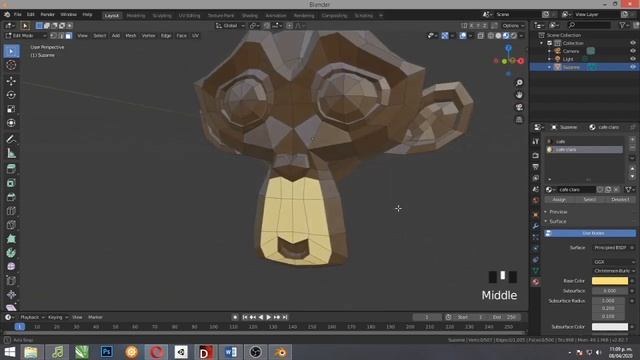Click the Assign material button
Image resolution: width=640 pixels, height=360 pixels.
tap(559, 200)
